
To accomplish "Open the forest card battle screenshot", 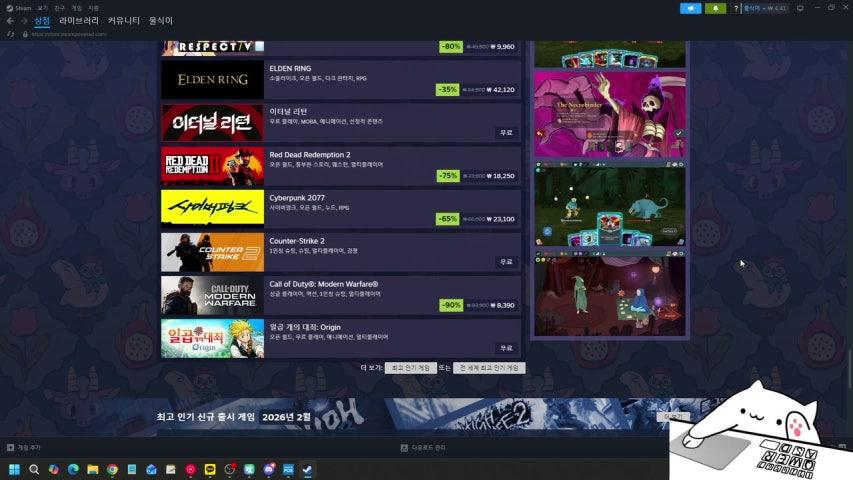I will point(610,204).
